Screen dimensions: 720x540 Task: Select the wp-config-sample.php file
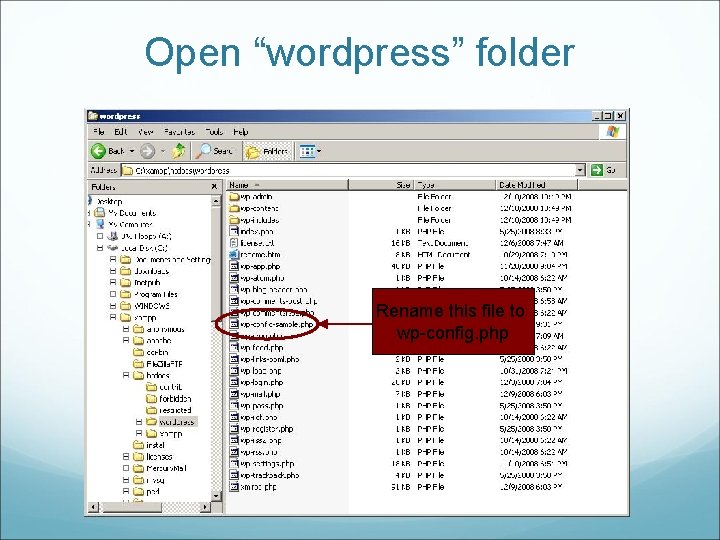point(271,324)
